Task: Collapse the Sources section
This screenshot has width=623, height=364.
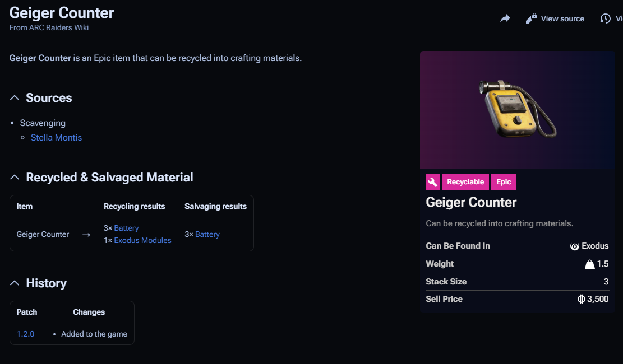Action: (x=15, y=98)
